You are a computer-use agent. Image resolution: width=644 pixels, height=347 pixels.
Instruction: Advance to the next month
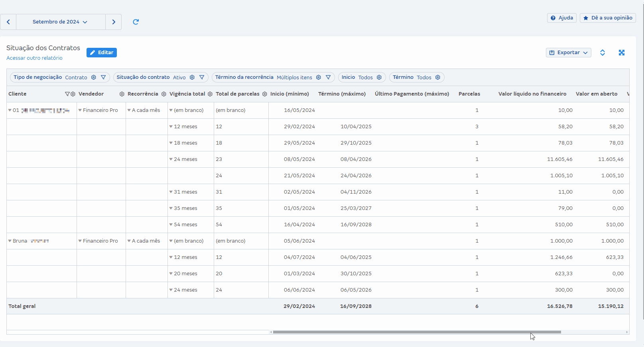coord(114,22)
